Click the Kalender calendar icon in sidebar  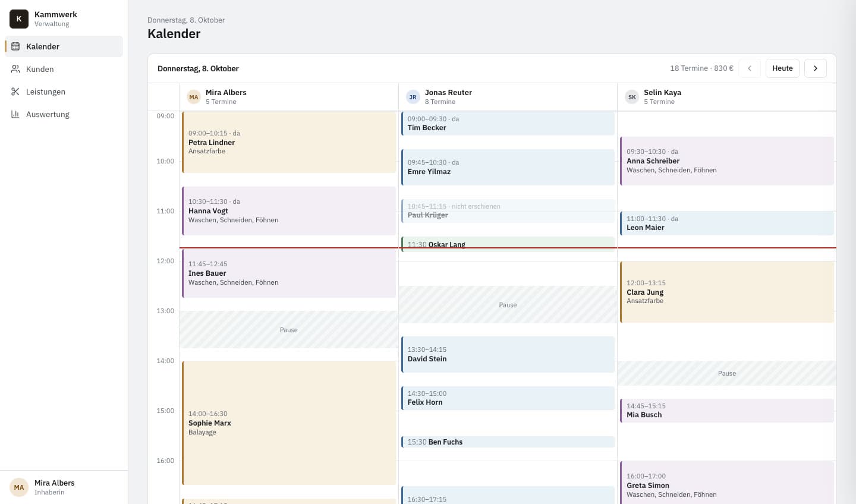15,46
